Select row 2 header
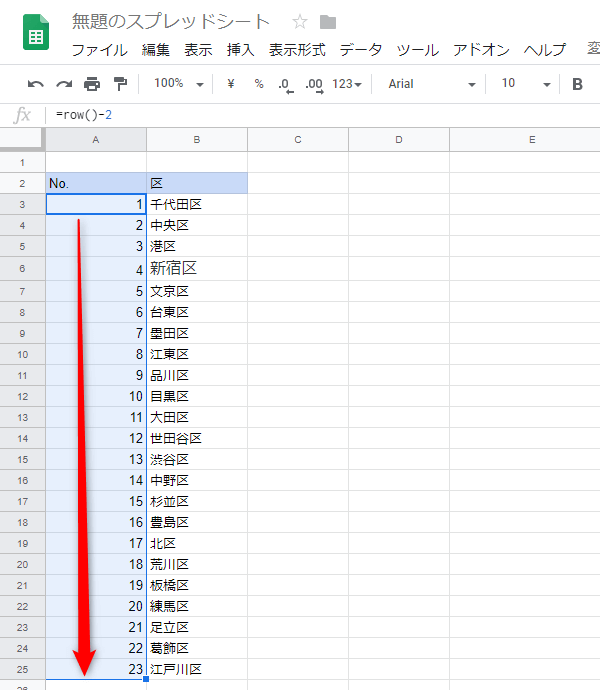This screenshot has height=690, width=600. (22, 184)
